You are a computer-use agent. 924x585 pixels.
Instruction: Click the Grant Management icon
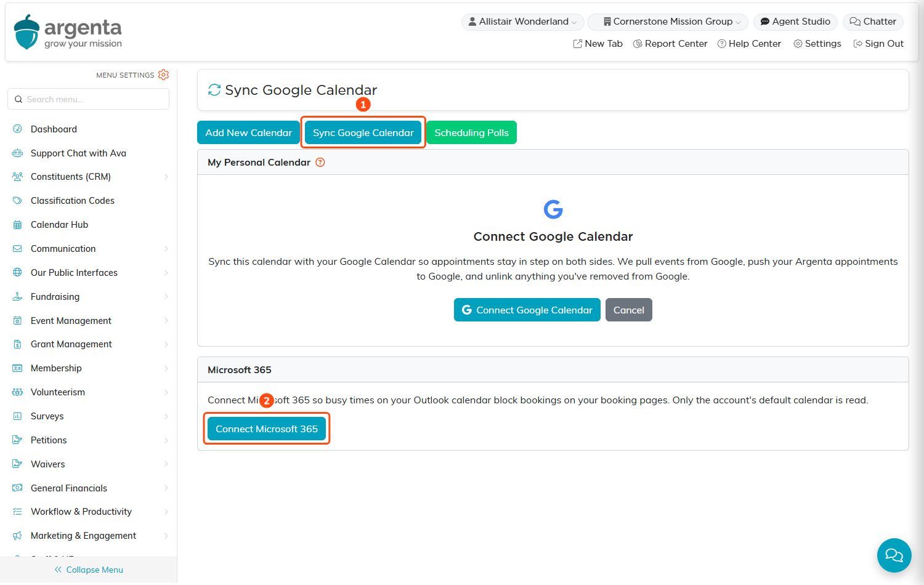click(17, 344)
